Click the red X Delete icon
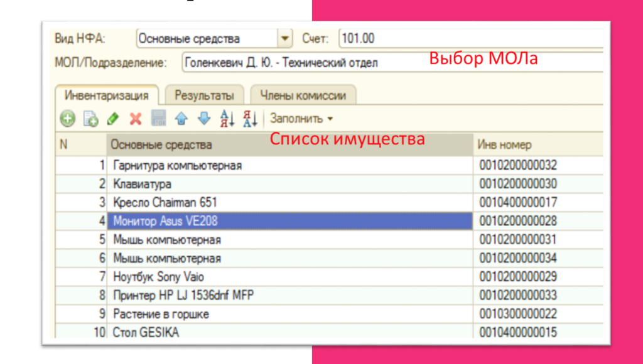This screenshot has height=364, width=643. (x=136, y=118)
